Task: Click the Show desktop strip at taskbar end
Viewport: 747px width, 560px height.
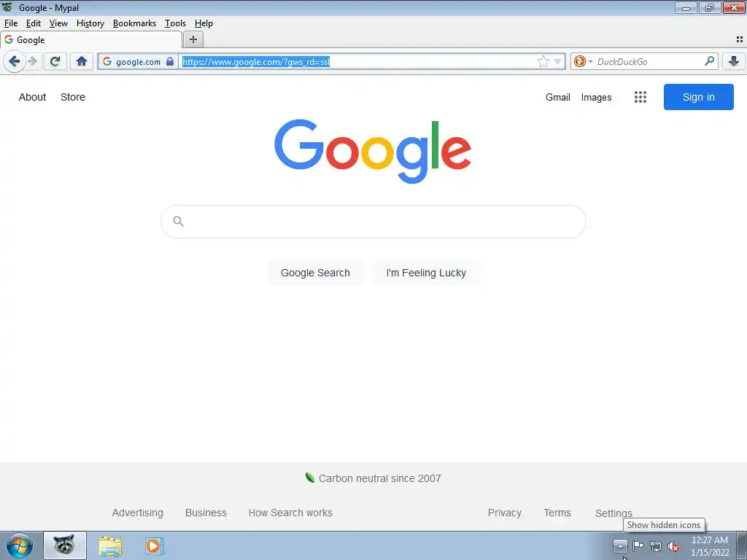Action: click(x=742, y=545)
